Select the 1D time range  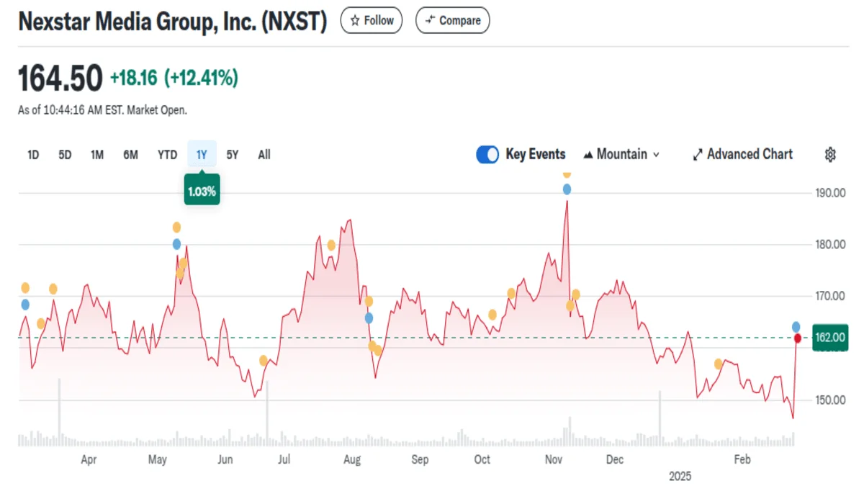coord(33,154)
